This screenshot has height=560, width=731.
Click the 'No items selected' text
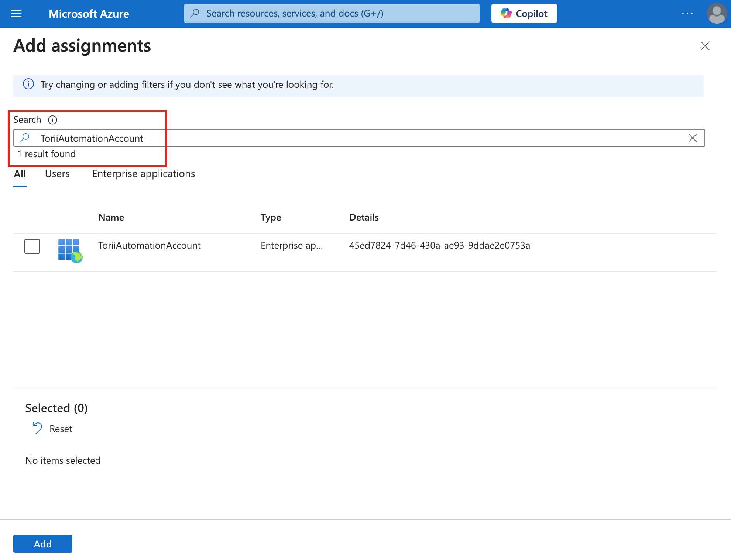(63, 460)
